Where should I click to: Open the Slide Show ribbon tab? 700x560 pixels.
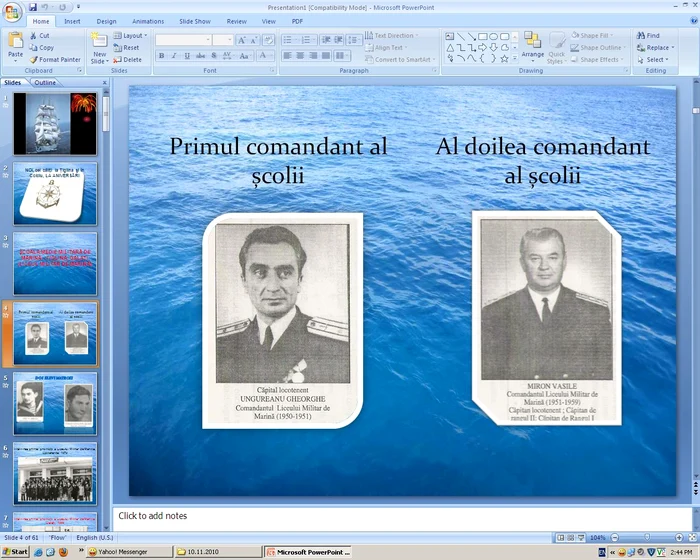(195, 21)
